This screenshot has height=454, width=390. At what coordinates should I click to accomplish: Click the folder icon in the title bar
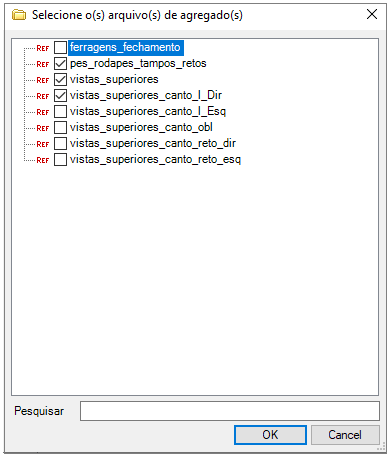click(x=19, y=15)
